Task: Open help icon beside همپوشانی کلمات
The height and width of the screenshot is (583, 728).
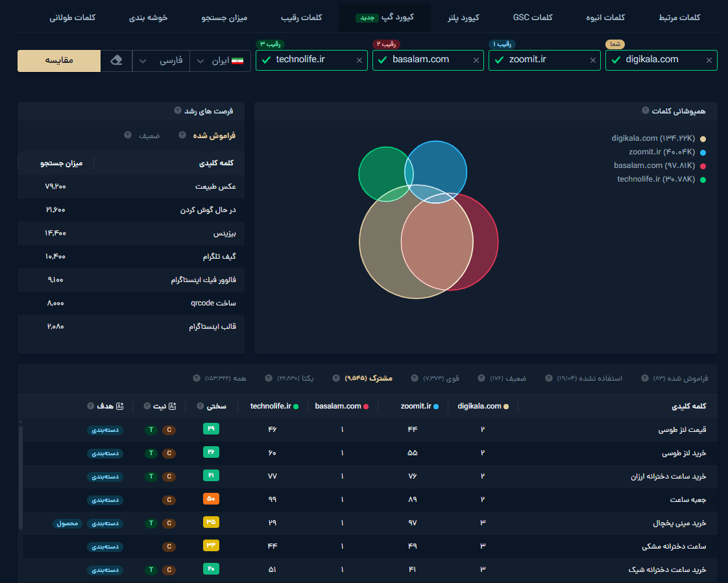Action: (x=646, y=110)
